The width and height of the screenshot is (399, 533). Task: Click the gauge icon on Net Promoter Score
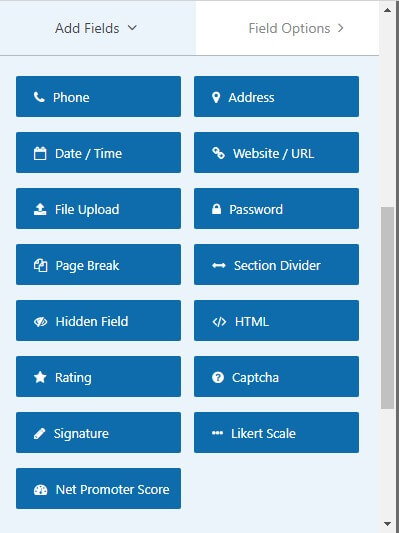[40, 490]
